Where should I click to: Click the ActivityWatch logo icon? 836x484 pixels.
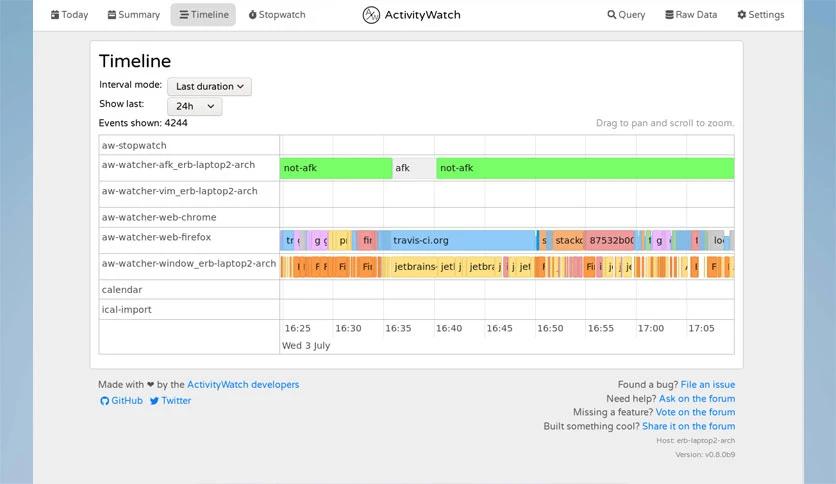[371, 15]
